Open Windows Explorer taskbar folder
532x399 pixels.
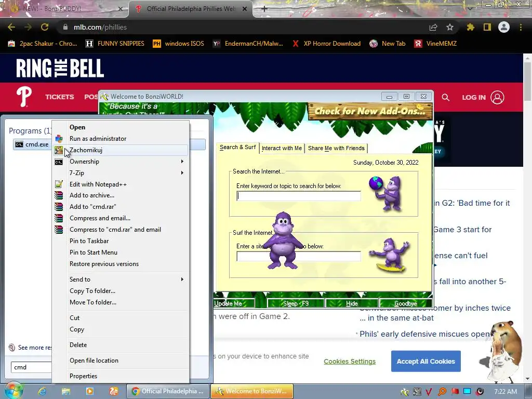click(x=66, y=391)
